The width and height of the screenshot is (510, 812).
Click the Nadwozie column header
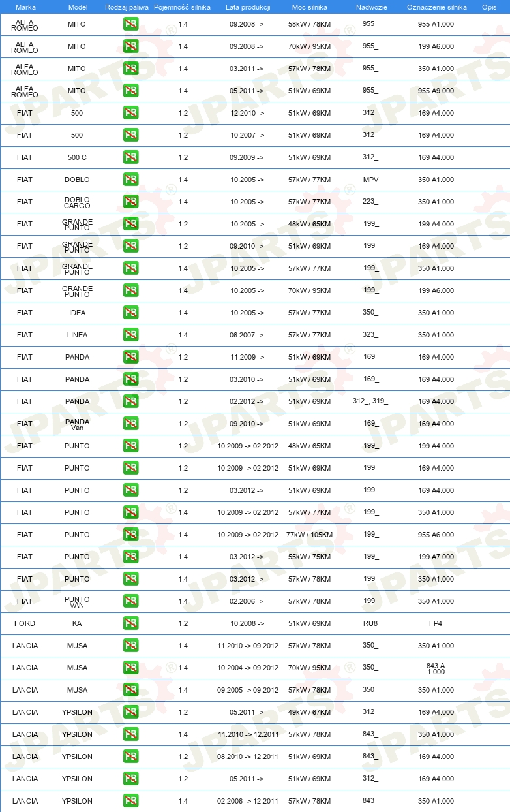pos(371,7)
